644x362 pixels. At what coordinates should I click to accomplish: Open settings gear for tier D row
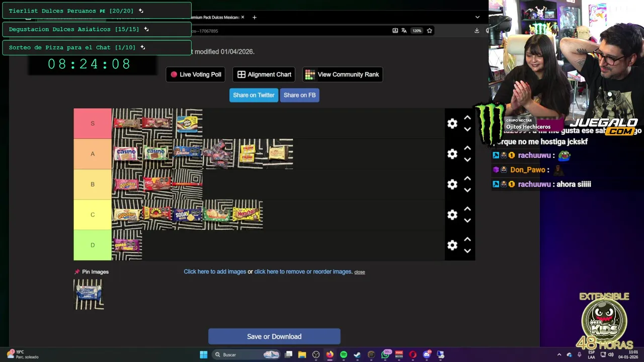(452, 245)
